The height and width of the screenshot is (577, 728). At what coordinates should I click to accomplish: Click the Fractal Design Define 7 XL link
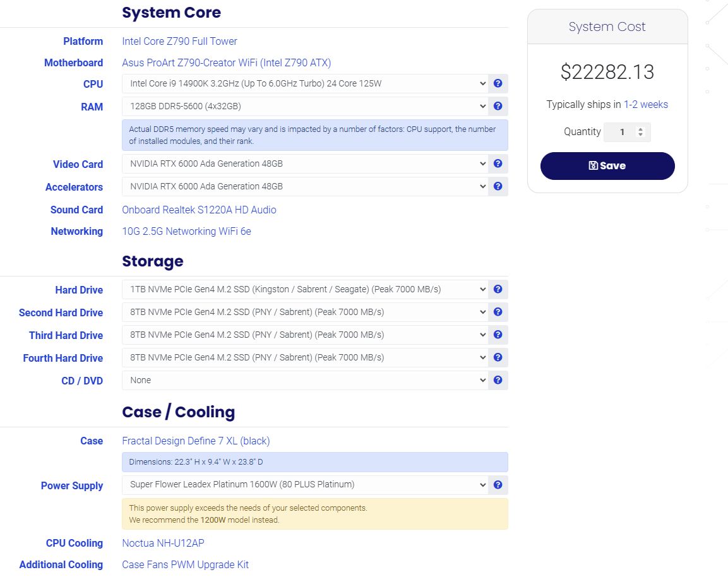(196, 441)
